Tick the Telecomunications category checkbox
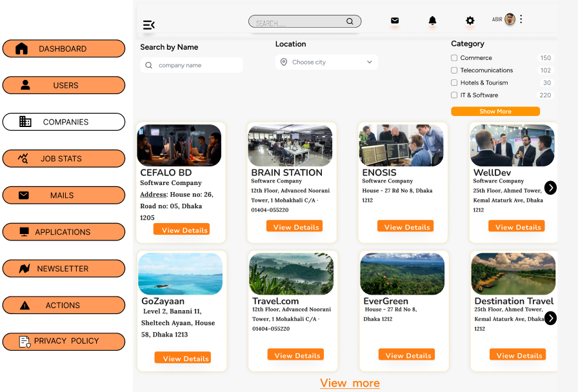The height and width of the screenshot is (392, 578). (x=454, y=70)
